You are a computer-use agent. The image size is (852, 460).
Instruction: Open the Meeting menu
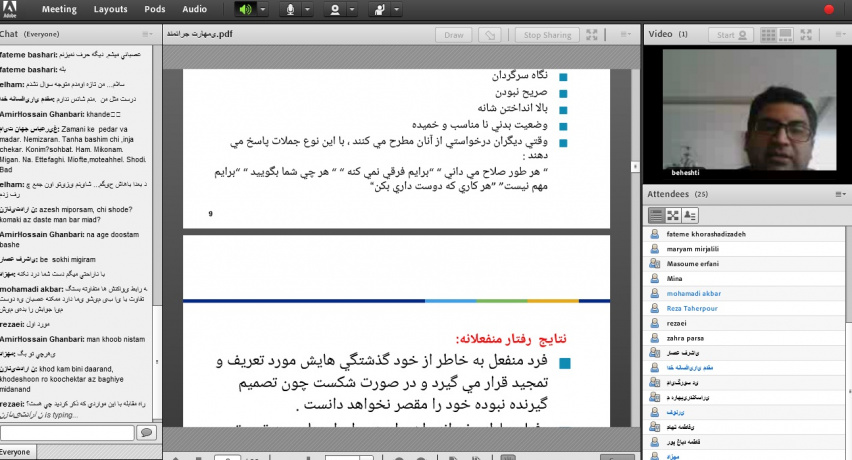pyautogui.click(x=59, y=9)
